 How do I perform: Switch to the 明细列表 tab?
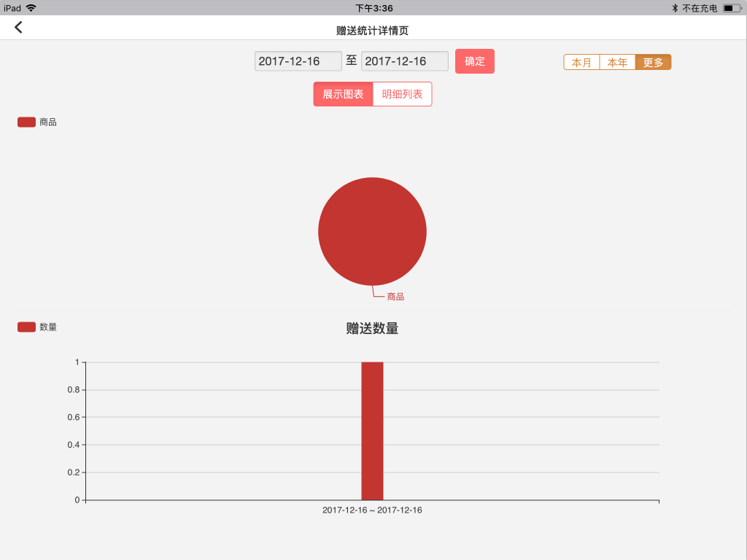[x=402, y=94]
